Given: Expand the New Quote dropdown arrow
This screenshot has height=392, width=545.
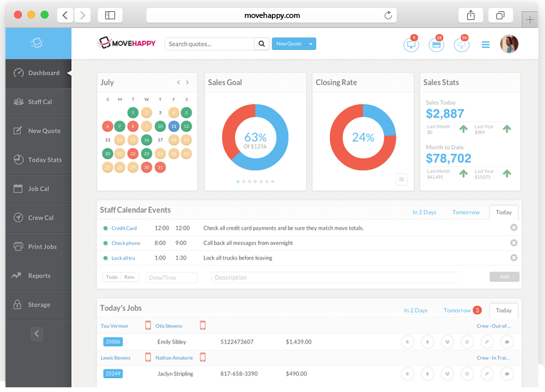Looking at the screenshot, I should [311, 44].
